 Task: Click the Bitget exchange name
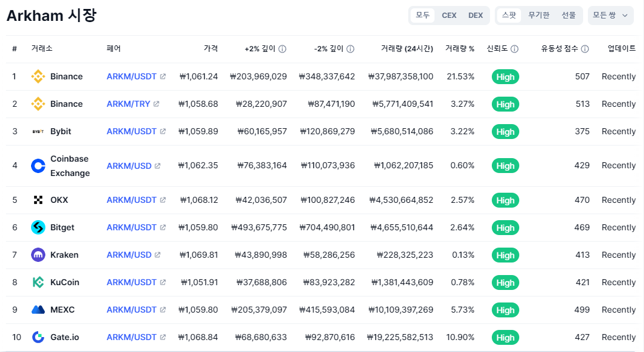pos(63,227)
